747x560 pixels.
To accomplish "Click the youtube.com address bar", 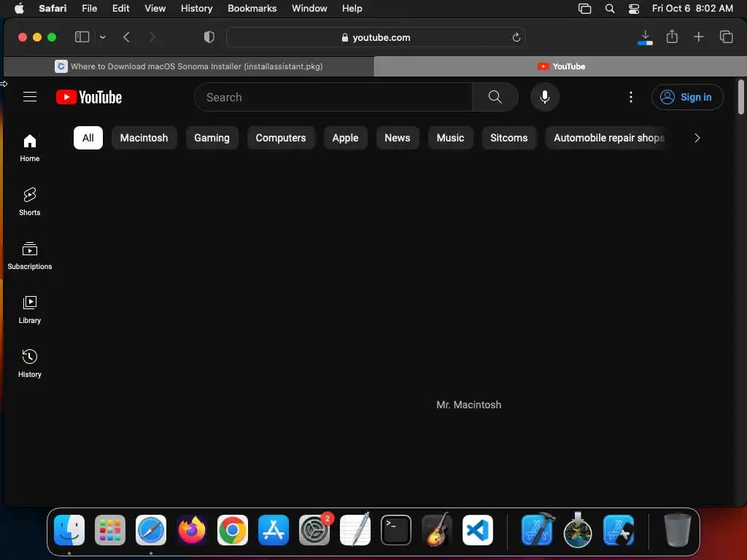I will click(x=376, y=37).
